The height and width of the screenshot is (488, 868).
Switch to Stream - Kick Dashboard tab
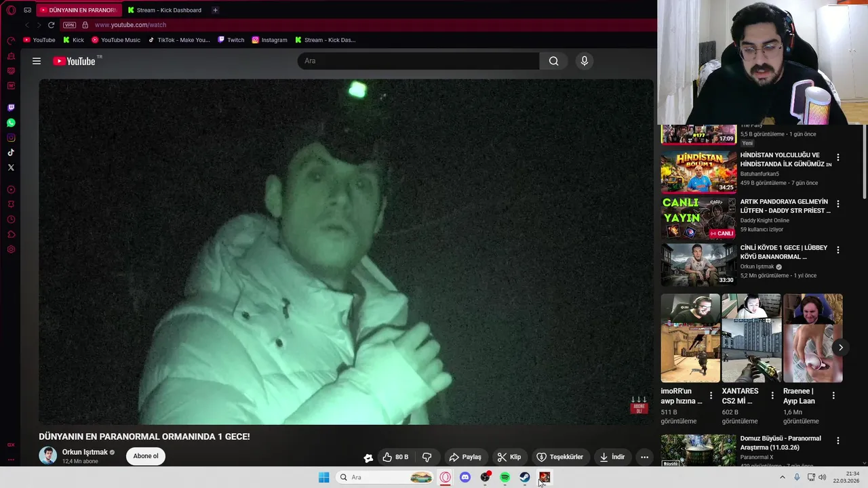tap(167, 10)
